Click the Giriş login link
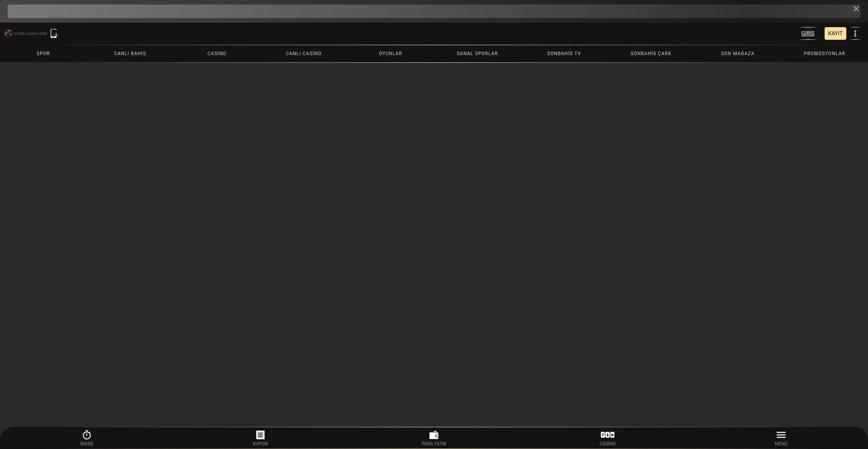The image size is (868, 449). click(807, 33)
